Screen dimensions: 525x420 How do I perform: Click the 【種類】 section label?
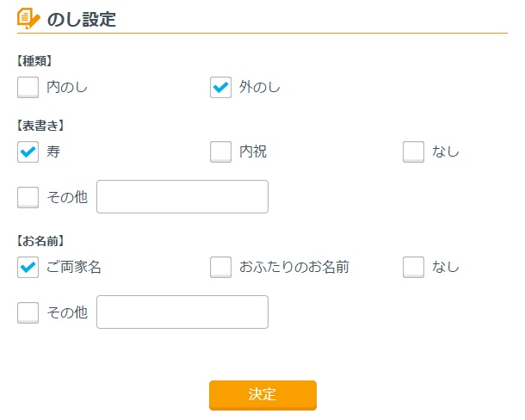click(35, 61)
